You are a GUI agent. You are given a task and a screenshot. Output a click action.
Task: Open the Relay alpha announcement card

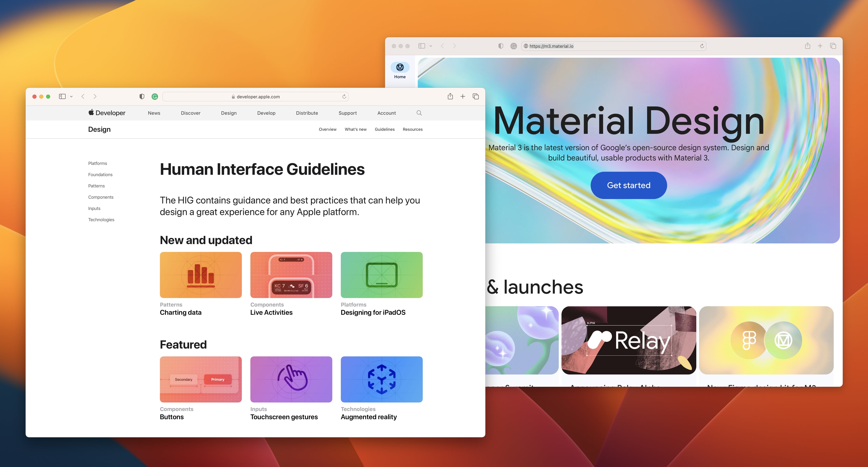pos(628,340)
